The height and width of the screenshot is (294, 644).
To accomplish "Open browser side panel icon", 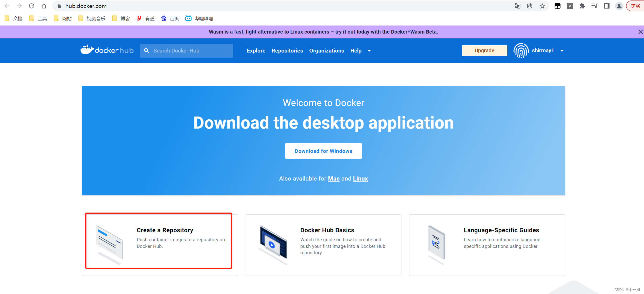I will (607, 6).
